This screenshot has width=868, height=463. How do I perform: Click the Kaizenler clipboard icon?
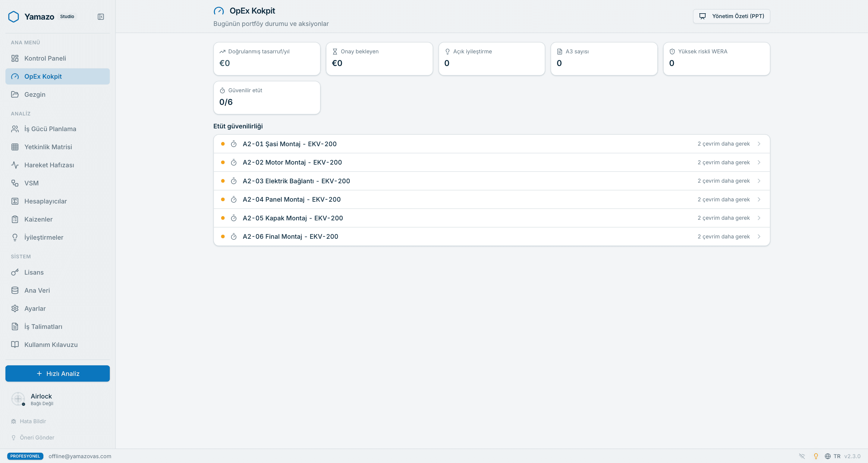[x=15, y=219]
